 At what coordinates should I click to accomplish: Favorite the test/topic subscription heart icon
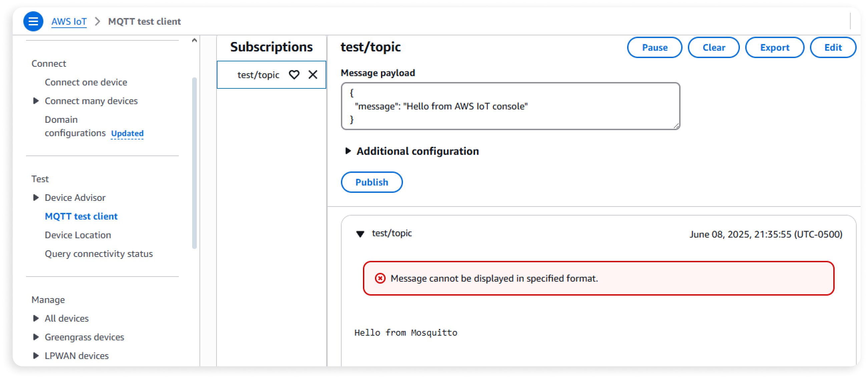[294, 74]
